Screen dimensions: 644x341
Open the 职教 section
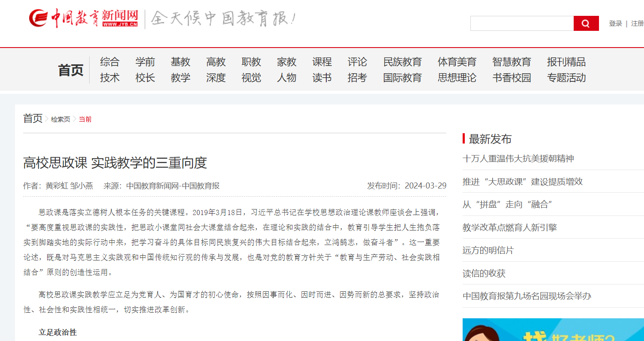[x=251, y=62]
